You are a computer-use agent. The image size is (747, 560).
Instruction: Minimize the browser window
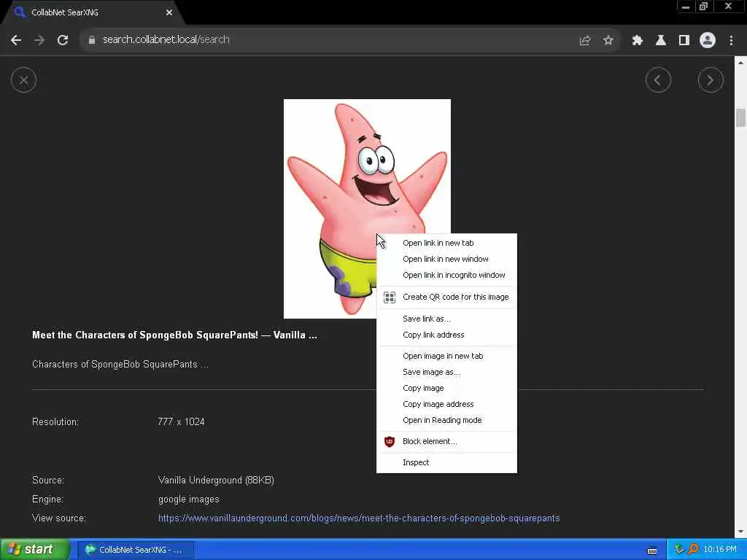pyautogui.click(x=686, y=7)
